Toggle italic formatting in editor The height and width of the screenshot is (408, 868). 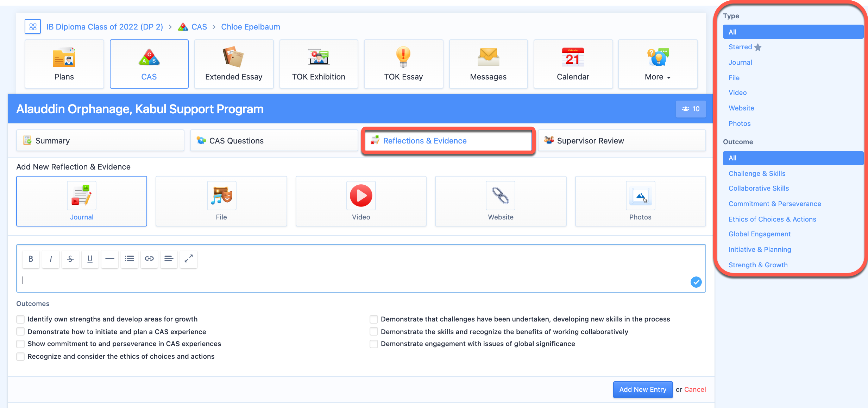pos(51,259)
